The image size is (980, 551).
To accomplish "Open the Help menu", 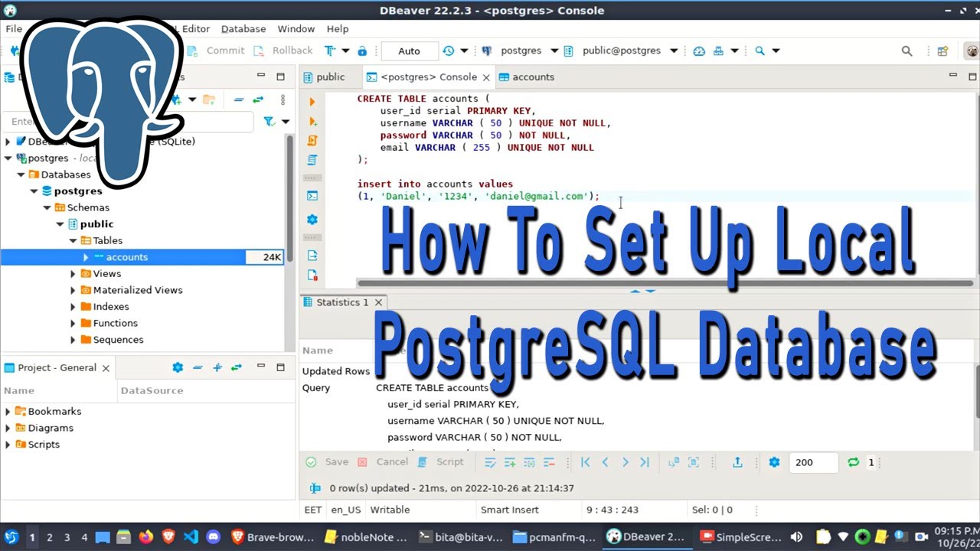I will (338, 29).
